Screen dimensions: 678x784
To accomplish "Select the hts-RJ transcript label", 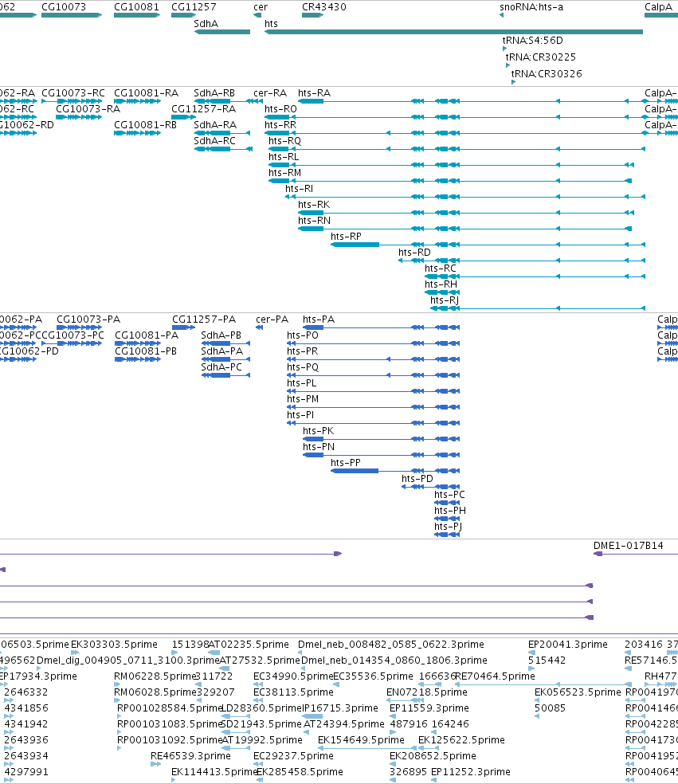I will click(x=445, y=301).
